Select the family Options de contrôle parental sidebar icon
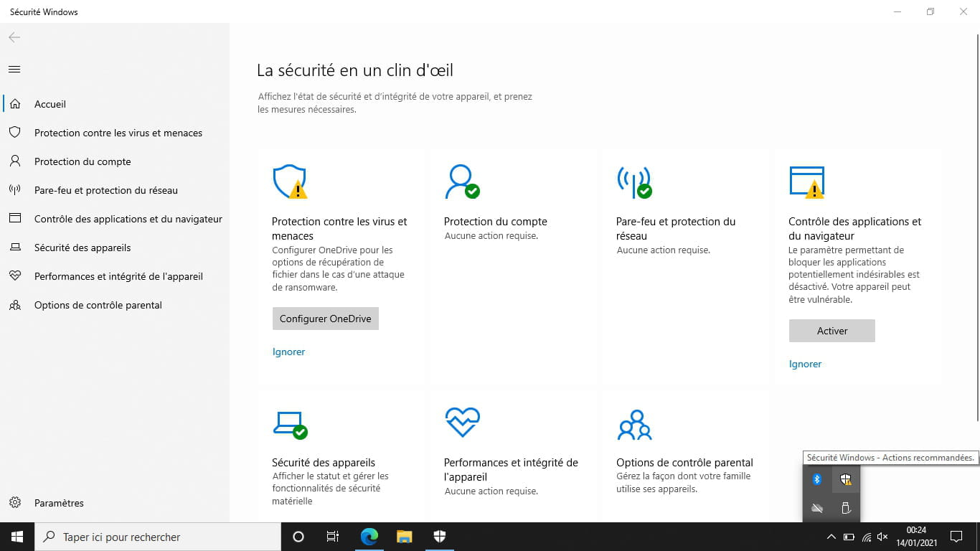This screenshot has width=980, height=551. tap(14, 305)
